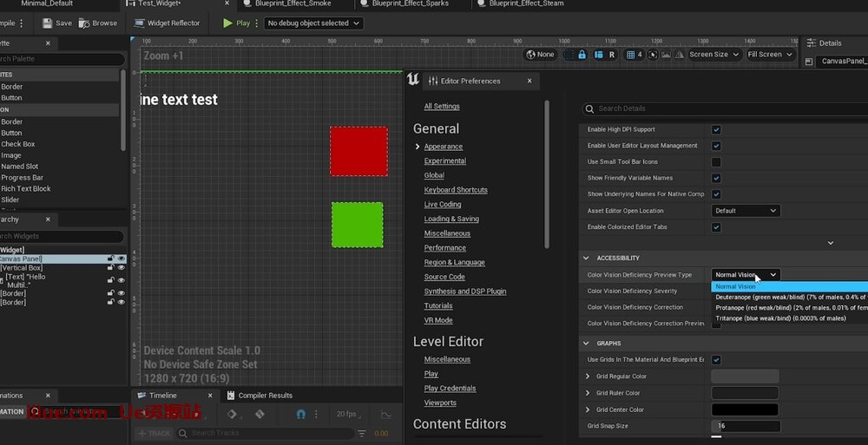
Task: Uncheck Enable Colorized Editor Tabs
Action: click(x=716, y=227)
